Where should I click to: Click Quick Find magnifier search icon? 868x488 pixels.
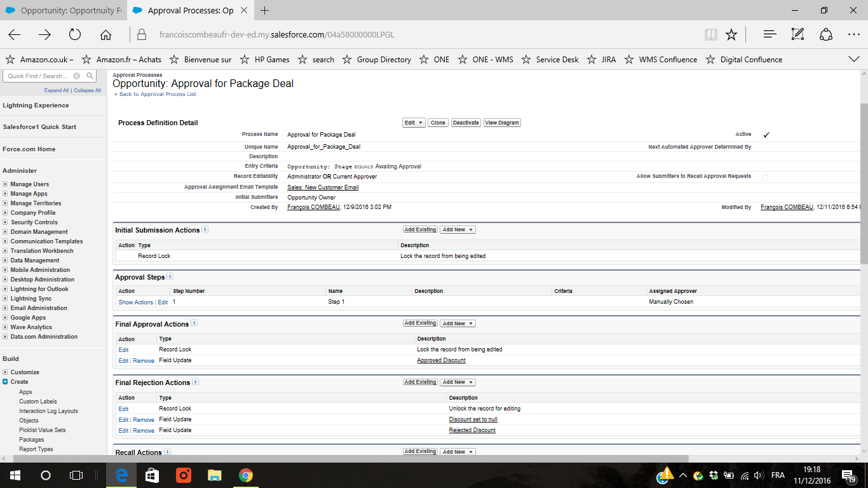pos(90,76)
